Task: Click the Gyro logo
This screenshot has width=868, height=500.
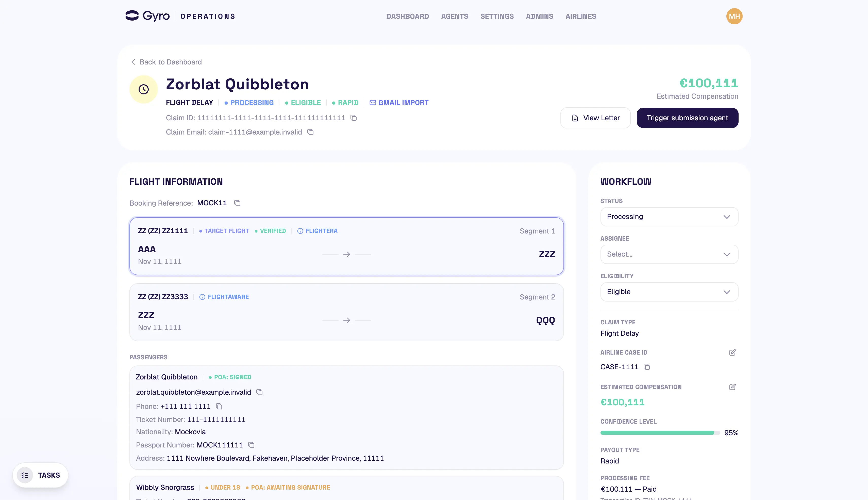Action: [147, 16]
